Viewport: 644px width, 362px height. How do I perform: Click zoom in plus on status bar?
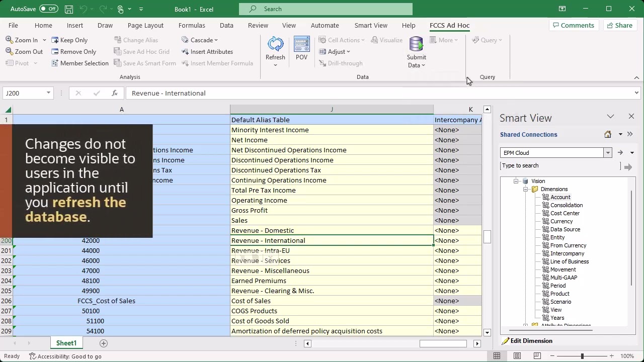[x=611, y=356]
